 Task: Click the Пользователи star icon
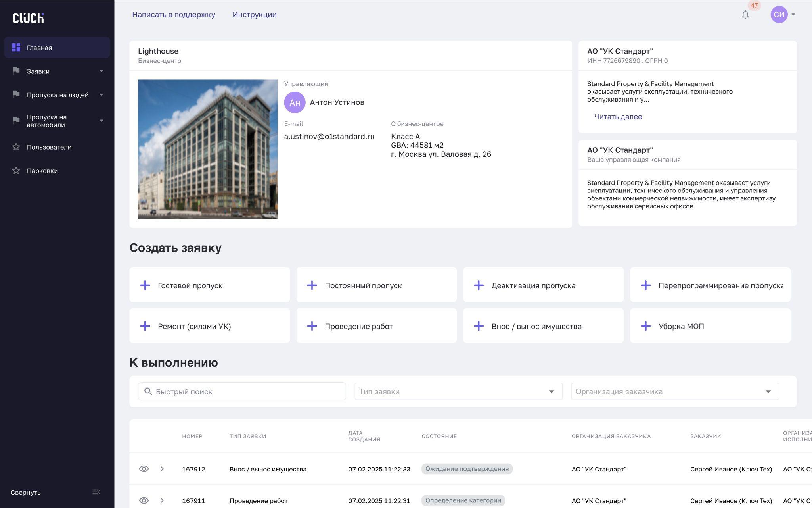(x=16, y=147)
